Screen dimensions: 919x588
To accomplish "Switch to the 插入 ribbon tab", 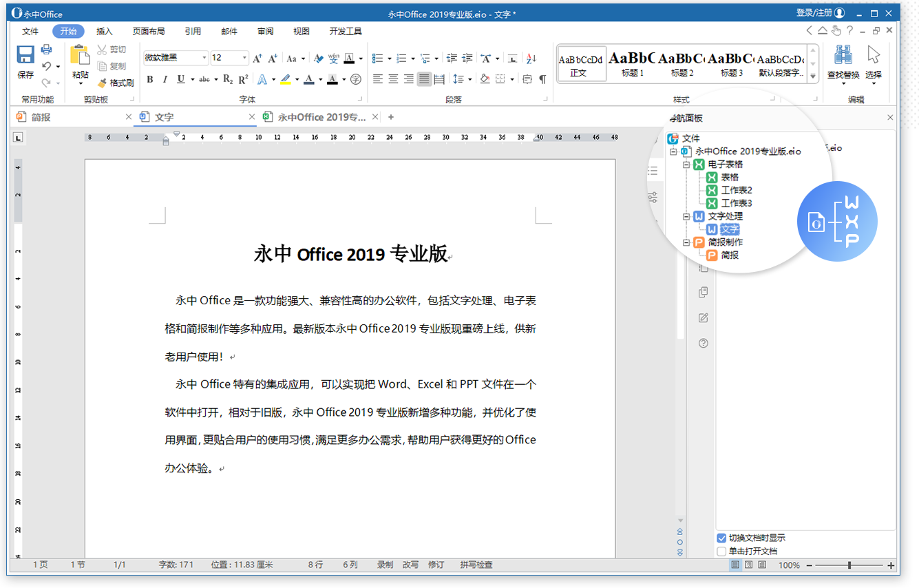I will pos(104,31).
